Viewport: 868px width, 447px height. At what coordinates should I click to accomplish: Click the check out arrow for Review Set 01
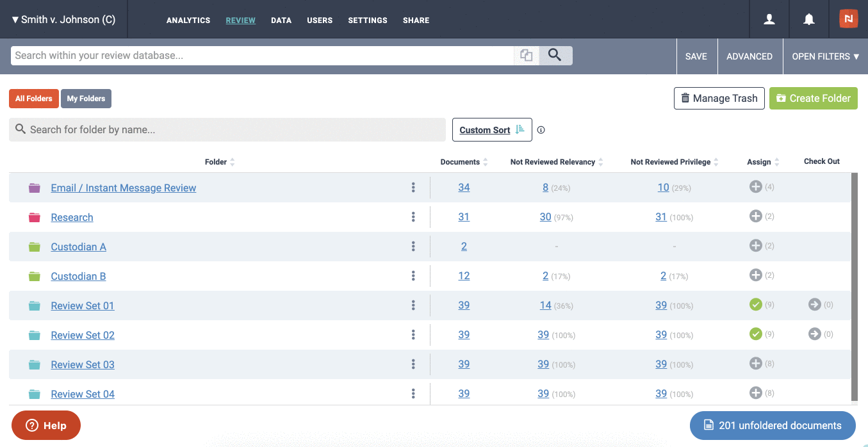tap(814, 305)
